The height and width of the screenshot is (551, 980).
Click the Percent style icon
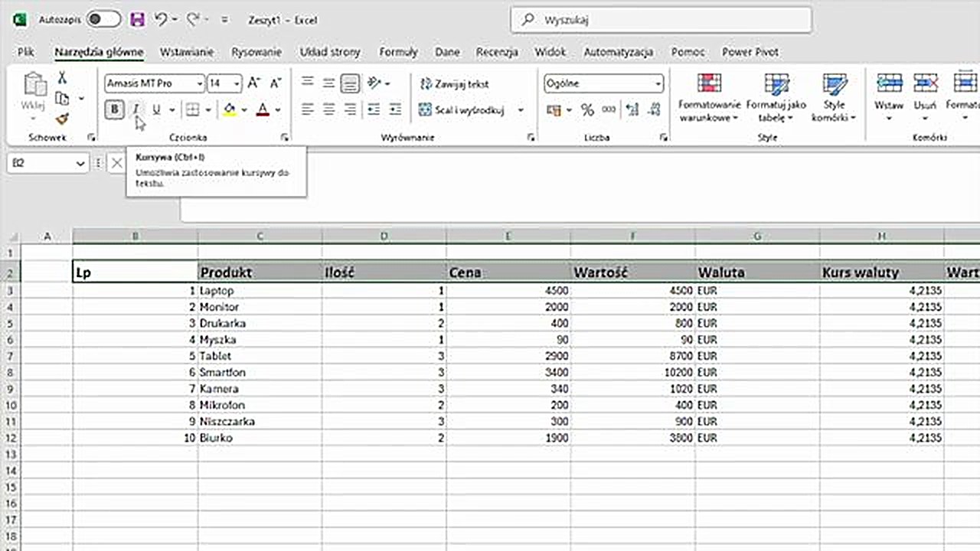coord(587,110)
